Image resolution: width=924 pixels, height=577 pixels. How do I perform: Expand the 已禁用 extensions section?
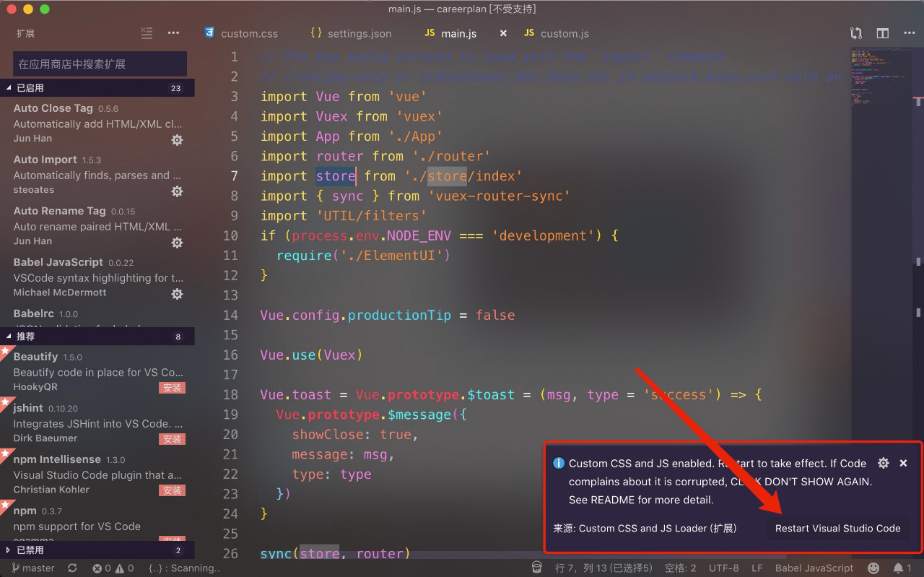[97, 550]
